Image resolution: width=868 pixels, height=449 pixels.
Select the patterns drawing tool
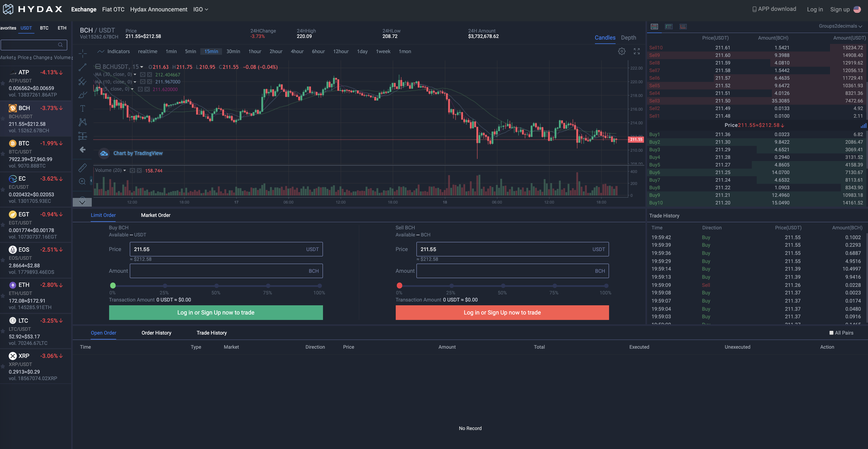pyautogui.click(x=83, y=122)
